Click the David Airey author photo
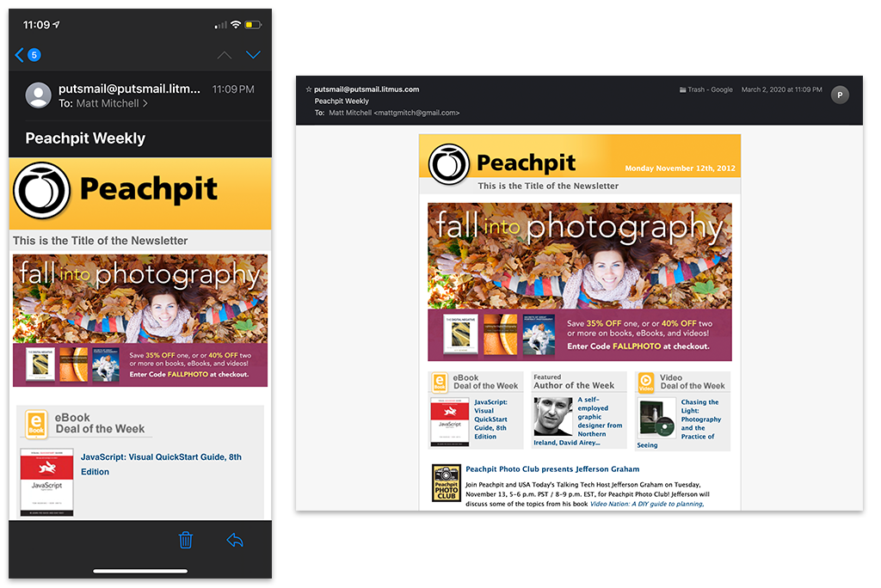881x588 pixels. coord(553,416)
